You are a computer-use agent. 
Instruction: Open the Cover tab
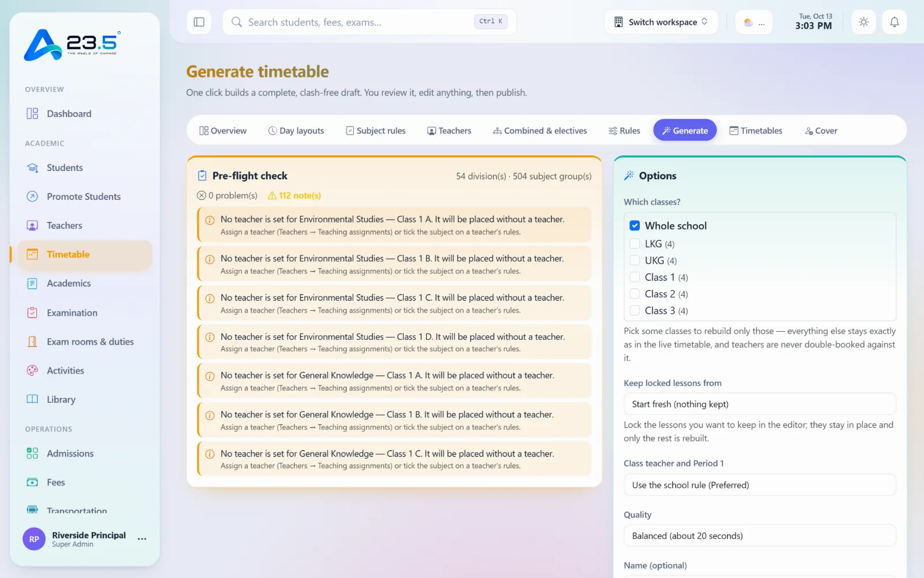(x=821, y=131)
